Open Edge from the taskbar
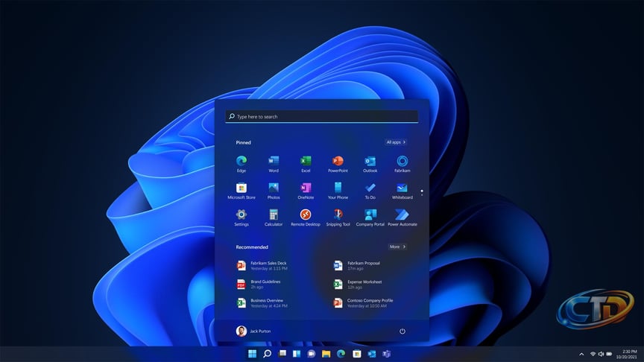Image resolution: width=644 pixels, height=362 pixels. pyautogui.click(x=341, y=354)
